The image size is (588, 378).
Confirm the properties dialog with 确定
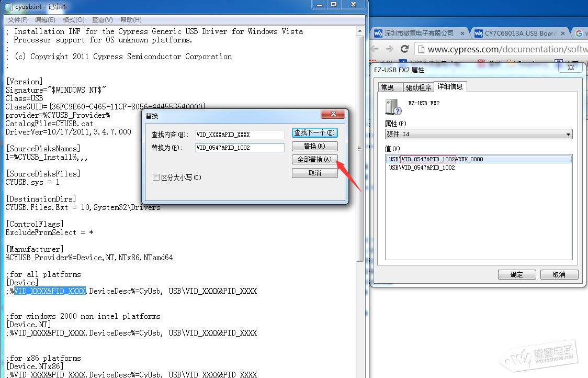pyautogui.click(x=517, y=275)
